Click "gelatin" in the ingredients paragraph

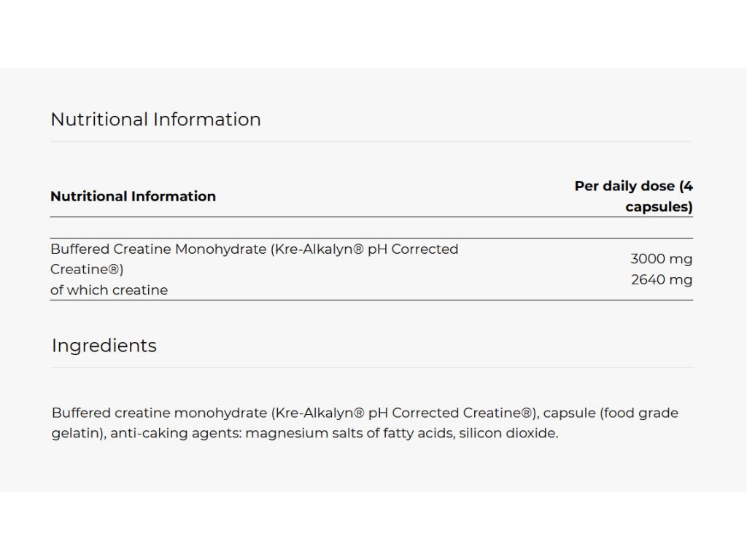click(77, 433)
